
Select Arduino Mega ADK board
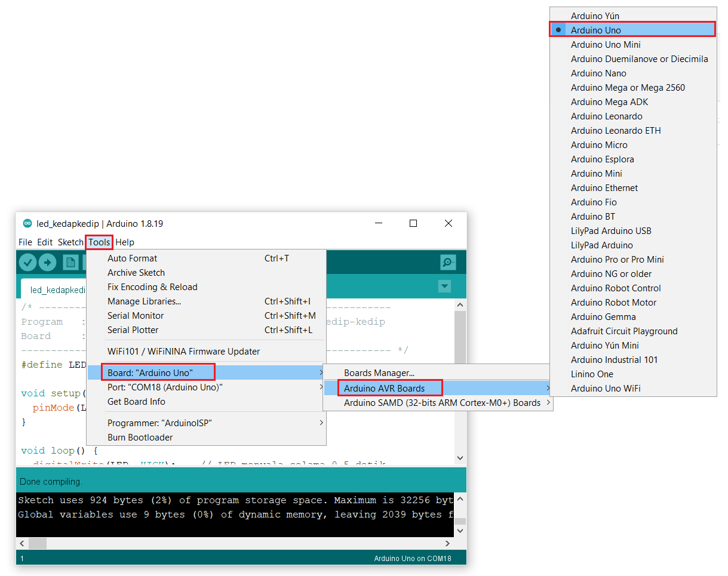(x=633, y=102)
